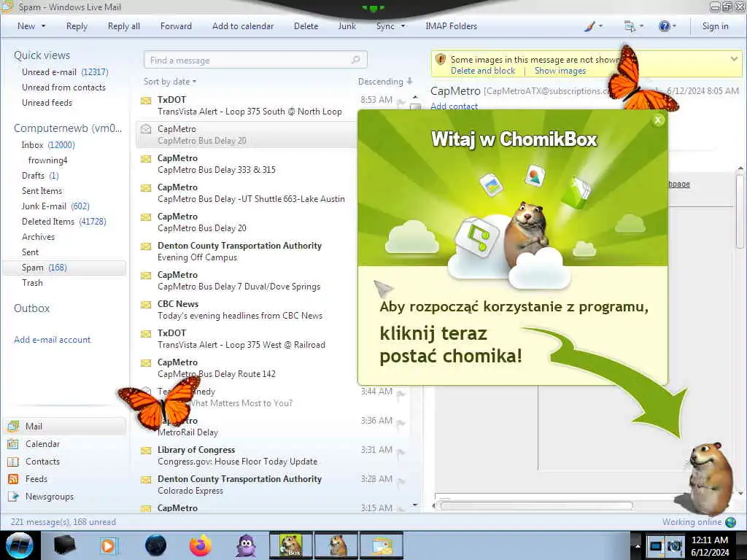Screen dimensions: 747x560
Task: Click the Add contact link
Action: (454, 106)
